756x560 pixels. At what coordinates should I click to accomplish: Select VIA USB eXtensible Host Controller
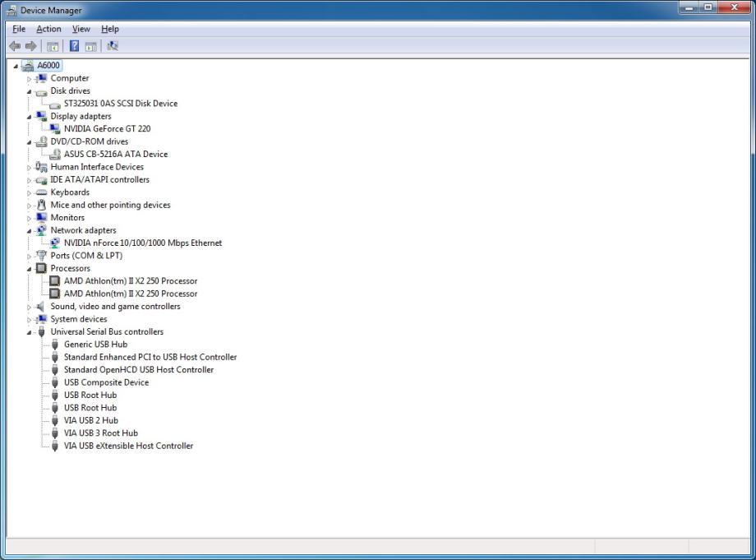[128, 446]
